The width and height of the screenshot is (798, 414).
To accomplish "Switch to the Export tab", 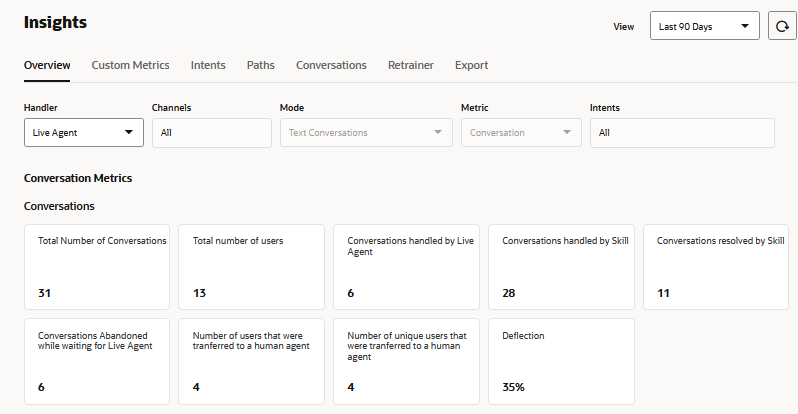I will [471, 65].
